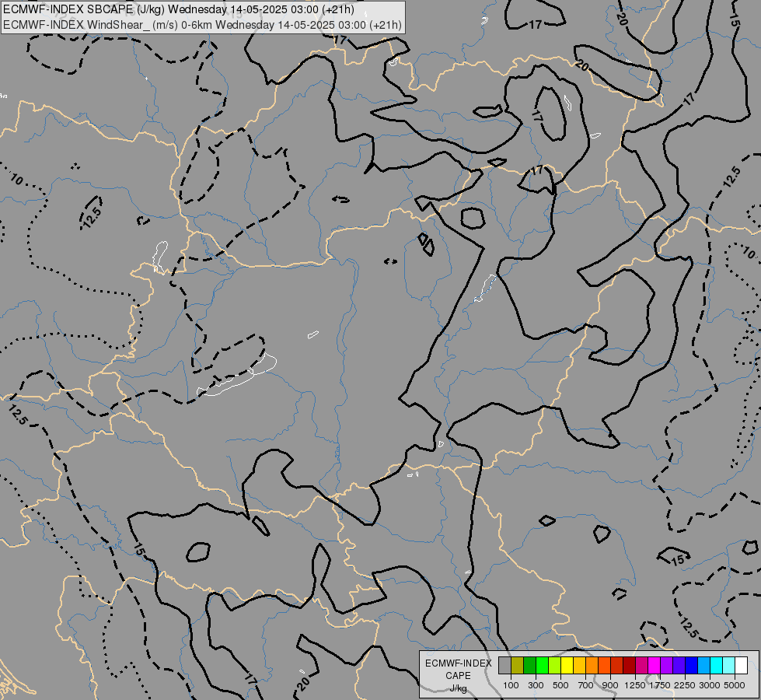The image size is (761, 700).
Task: Select the pinkish crimson legend swatch
Action: pyautogui.click(x=641, y=665)
